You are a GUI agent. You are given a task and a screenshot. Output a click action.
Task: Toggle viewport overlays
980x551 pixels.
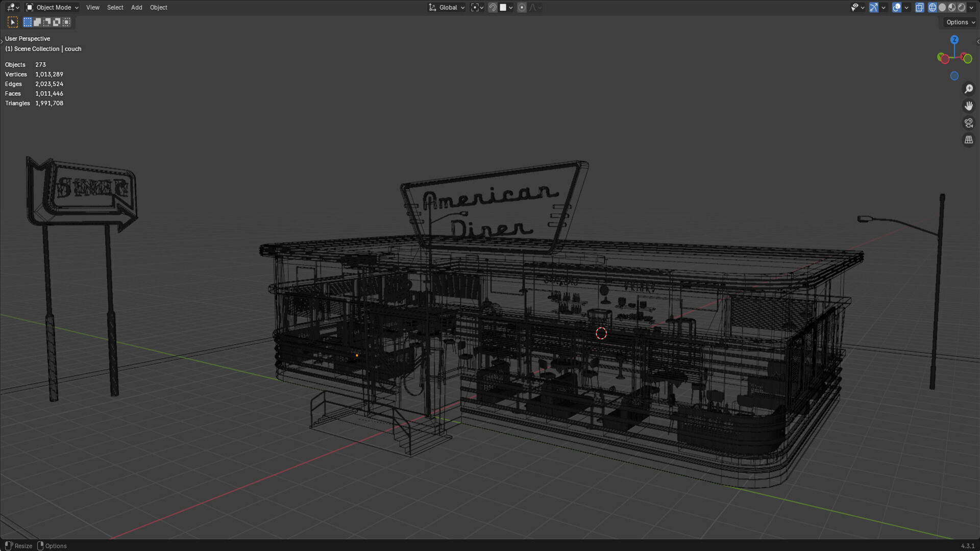(x=897, y=7)
